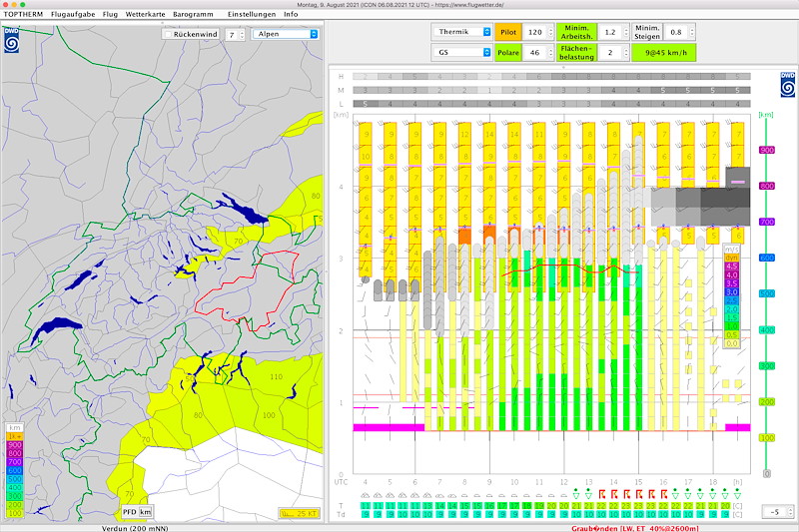The width and height of the screenshot is (799, 532).
Task: Open the TOPTHERM menu
Action: coord(23,14)
